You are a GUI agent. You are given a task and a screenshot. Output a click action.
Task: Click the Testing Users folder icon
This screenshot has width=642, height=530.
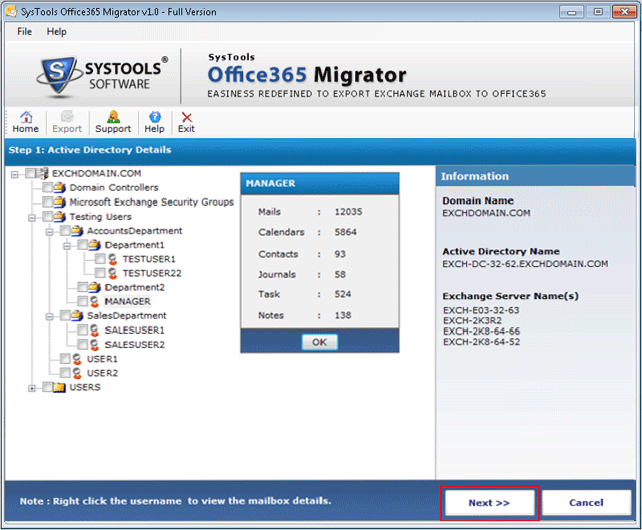(60, 216)
